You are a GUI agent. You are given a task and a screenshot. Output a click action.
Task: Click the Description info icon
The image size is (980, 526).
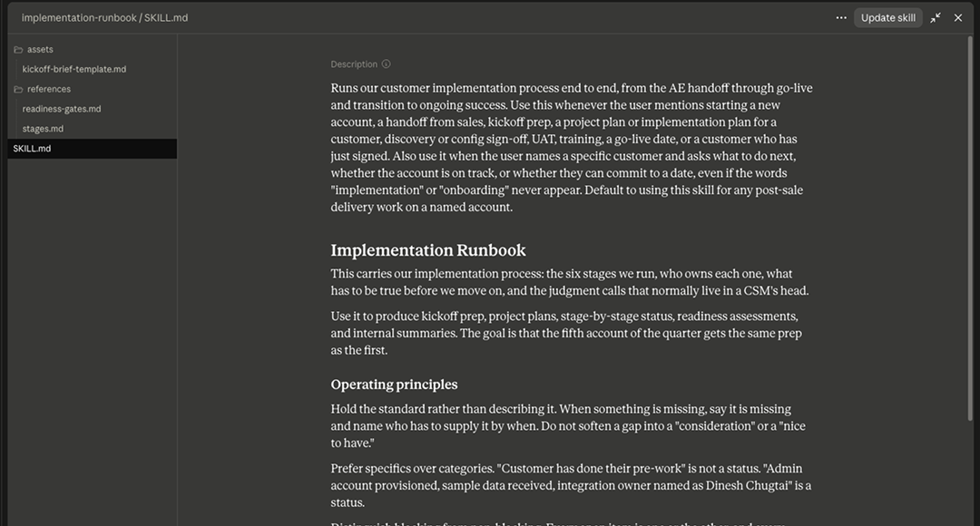coord(387,63)
